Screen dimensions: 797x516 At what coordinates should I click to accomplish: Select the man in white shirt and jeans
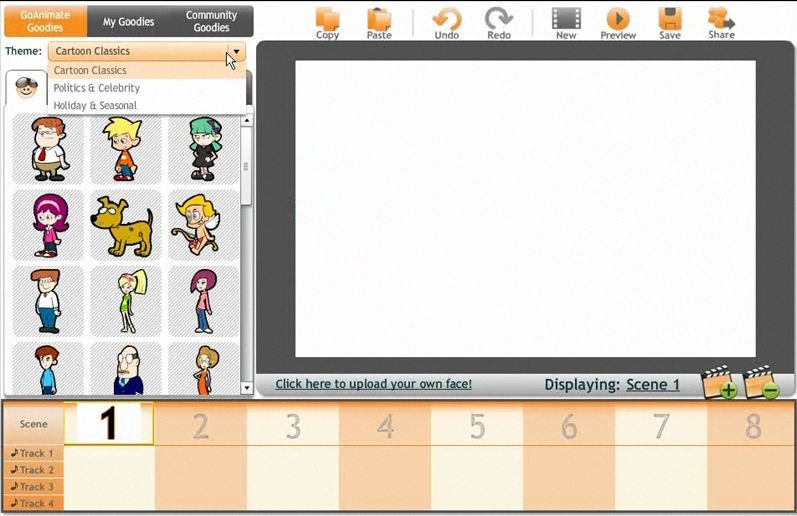pos(48,301)
